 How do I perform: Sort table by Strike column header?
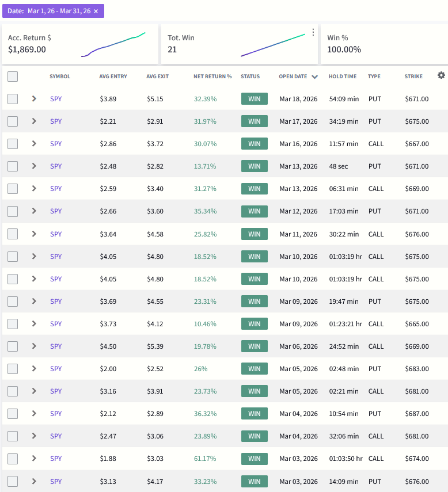413,77
